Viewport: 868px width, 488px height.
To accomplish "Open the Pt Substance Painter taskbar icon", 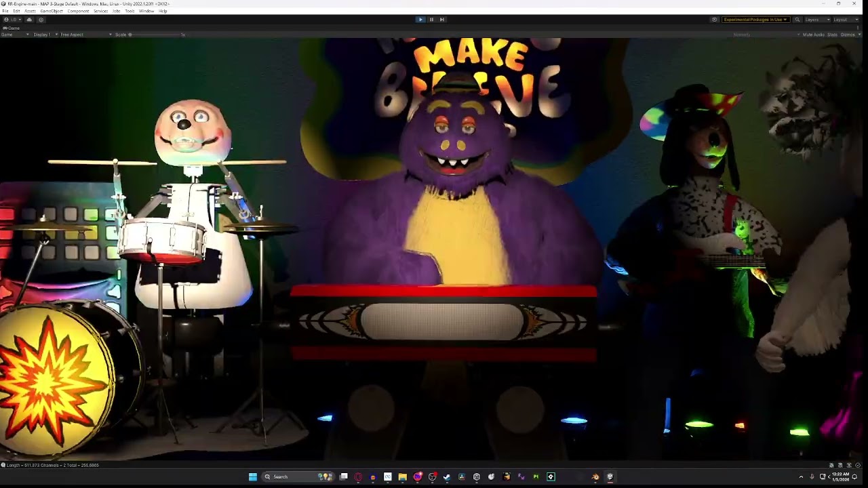I will 536,476.
